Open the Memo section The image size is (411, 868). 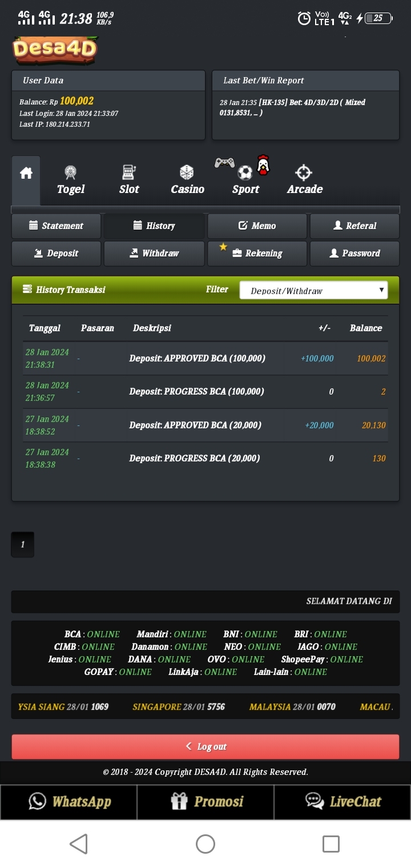[x=257, y=226]
